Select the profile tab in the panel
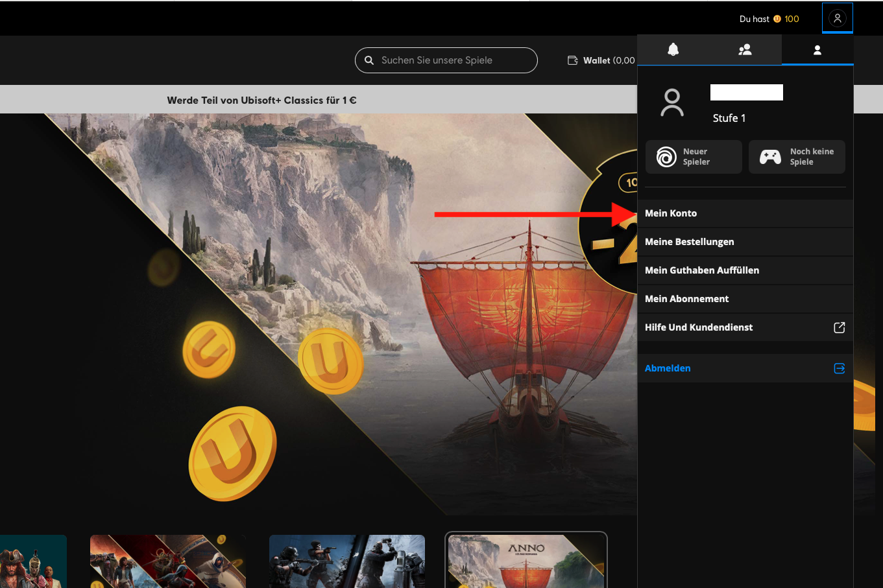This screenshot has height=588, width=883. tap(817, 50)
